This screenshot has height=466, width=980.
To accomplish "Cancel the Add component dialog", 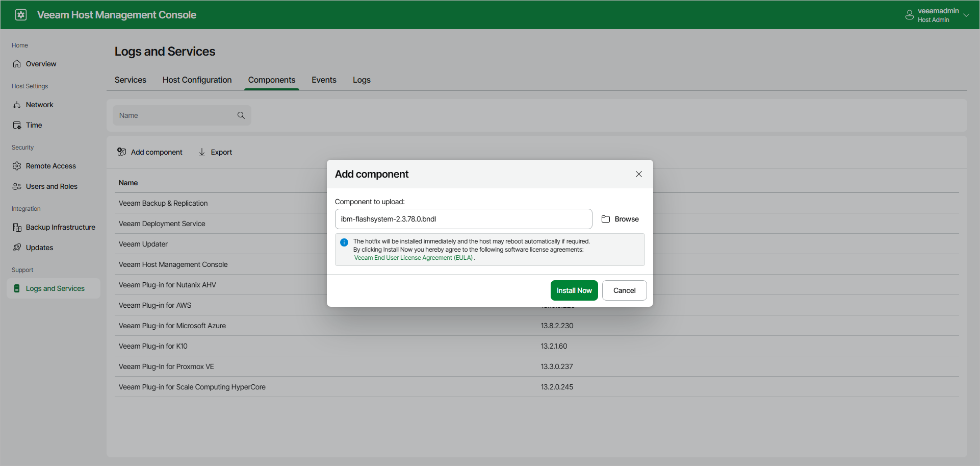I will [624, 290].
